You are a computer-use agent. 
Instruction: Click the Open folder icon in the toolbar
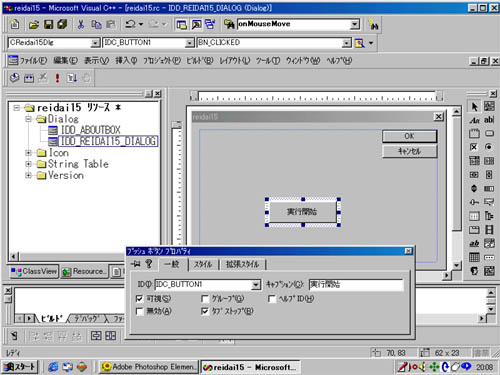tap(34, 24)
